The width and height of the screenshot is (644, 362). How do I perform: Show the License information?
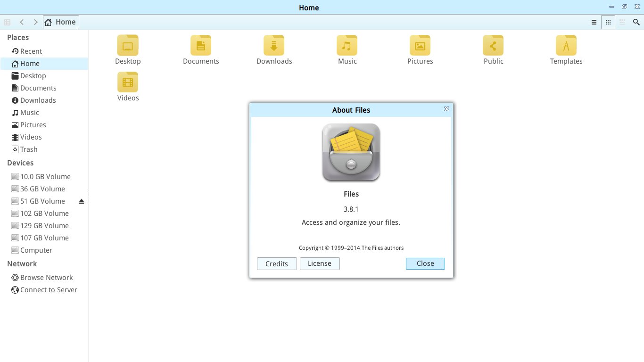pyautogui.click(x=320, y=263)
